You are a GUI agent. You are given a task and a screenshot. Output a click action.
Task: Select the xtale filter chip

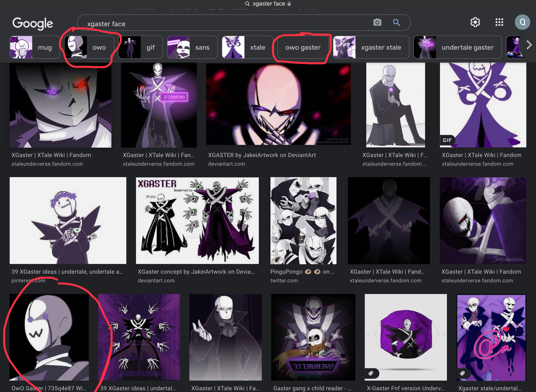pos(247,47)
